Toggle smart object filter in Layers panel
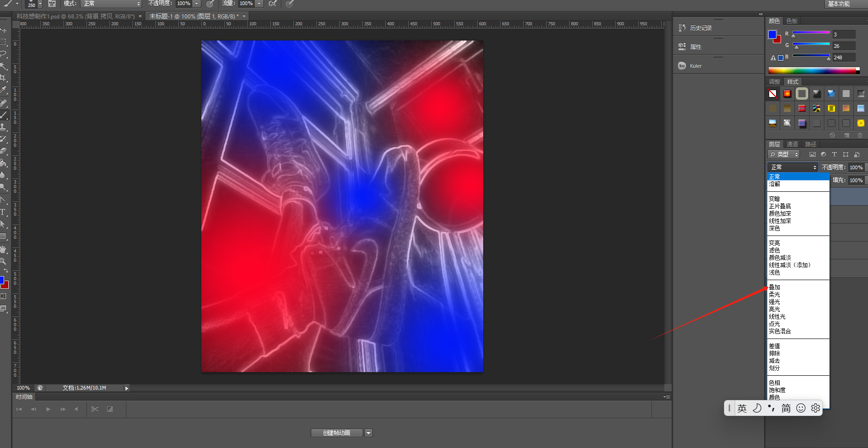This screenshot has height=448, width=868. (857, 155)
